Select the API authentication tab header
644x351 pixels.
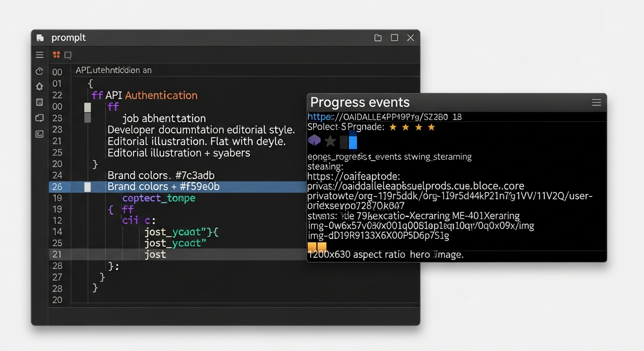click(113, 70)
